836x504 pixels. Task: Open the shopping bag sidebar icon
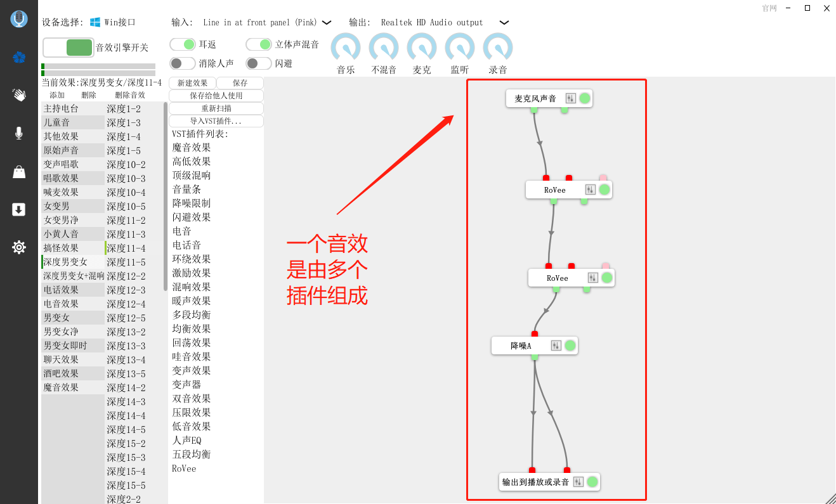click(19, 172)
